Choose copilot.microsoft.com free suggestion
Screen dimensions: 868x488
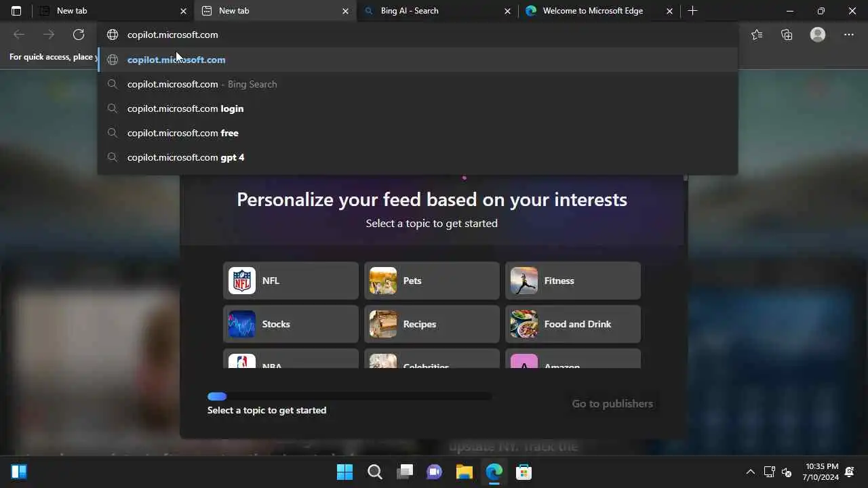418,133
